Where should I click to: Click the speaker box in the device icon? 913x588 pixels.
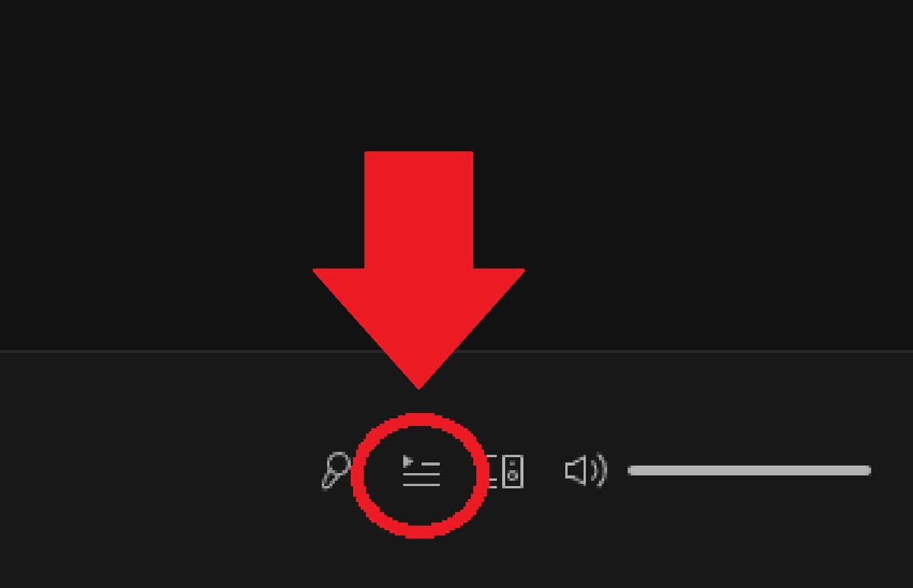[514, 472]
